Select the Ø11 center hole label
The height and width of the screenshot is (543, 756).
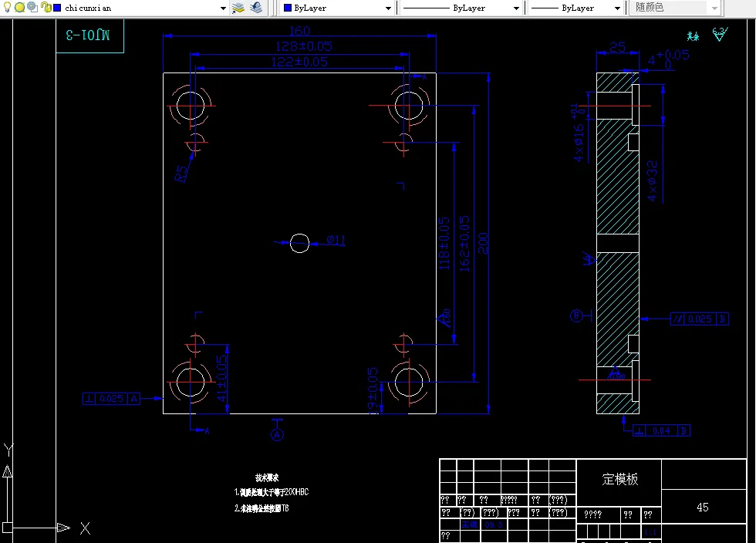pos(336,240)
